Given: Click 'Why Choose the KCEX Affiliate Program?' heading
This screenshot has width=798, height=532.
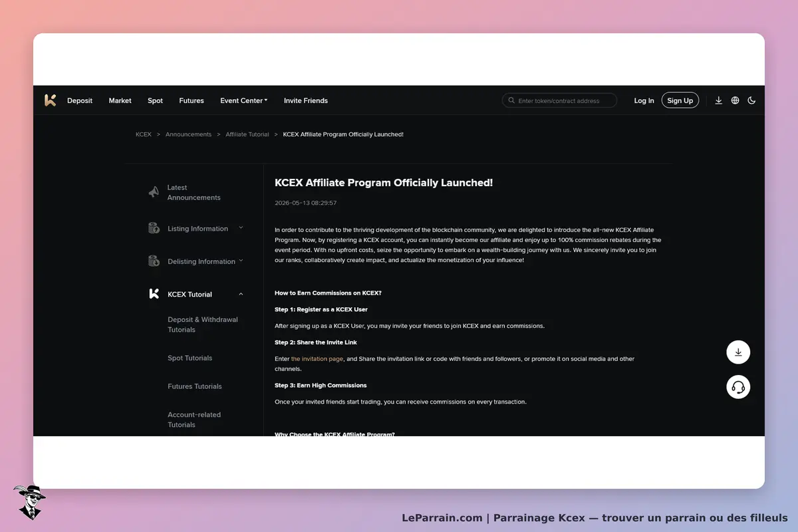Looking at the screenshot, I should point(334,434).
